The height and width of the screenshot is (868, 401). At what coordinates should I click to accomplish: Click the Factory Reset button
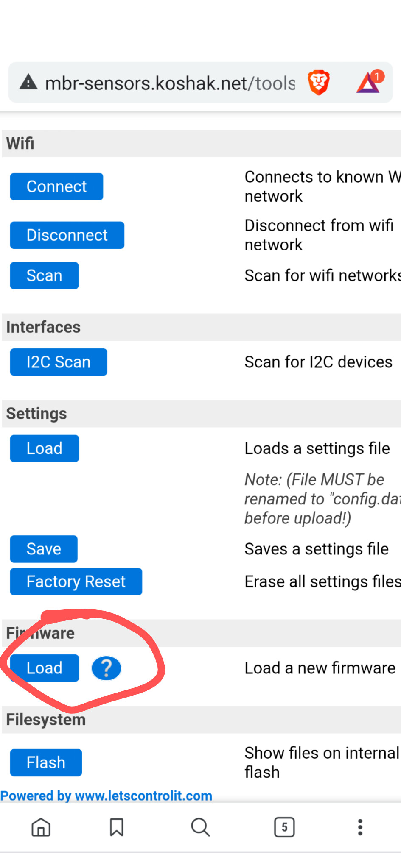pos(76,581)
